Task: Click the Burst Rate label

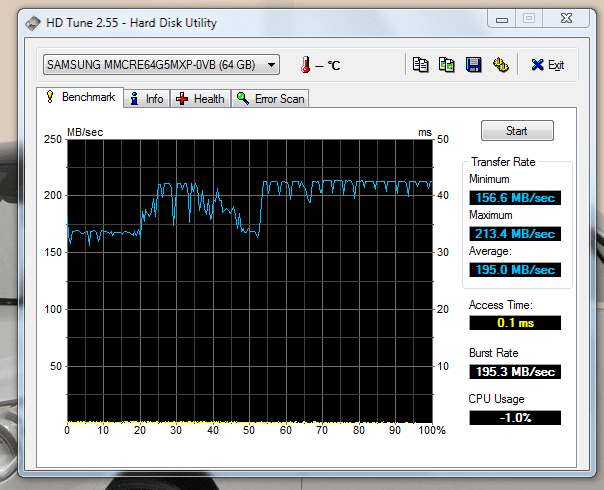Action: [x=493, y=353]
